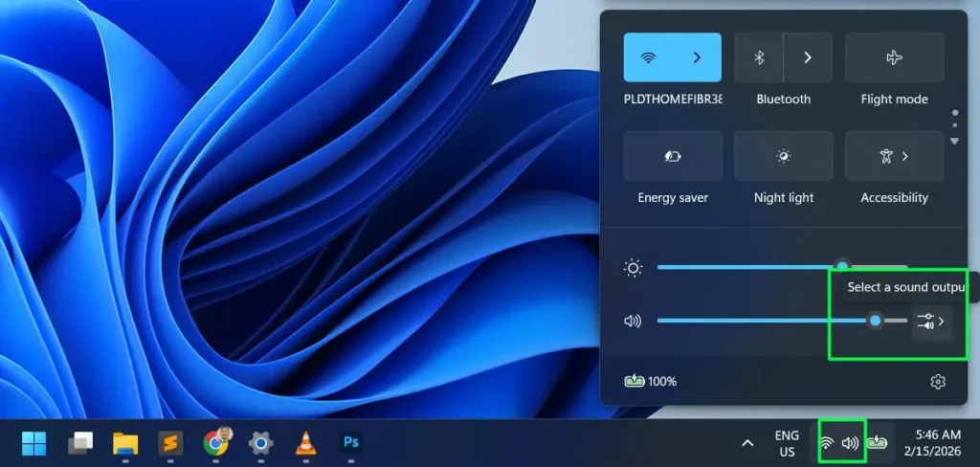Image resolution: width=980 pixels, height=467 pixels.
Task: Open Select a sound output button
Action: (931, 322)
